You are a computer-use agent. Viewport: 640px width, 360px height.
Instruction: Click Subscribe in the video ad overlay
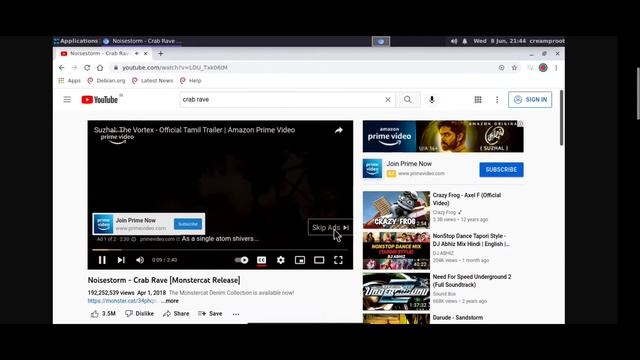(x=188, y=224)
